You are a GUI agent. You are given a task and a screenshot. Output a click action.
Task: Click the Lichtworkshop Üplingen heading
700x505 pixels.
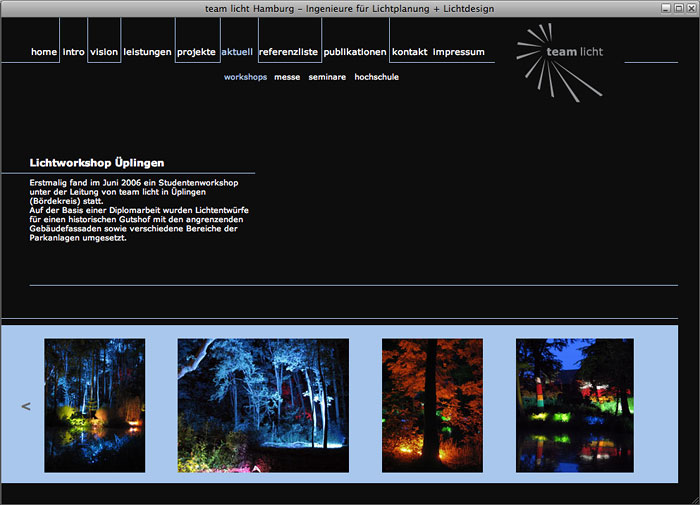pyautogui.click(x=97, y=163)
